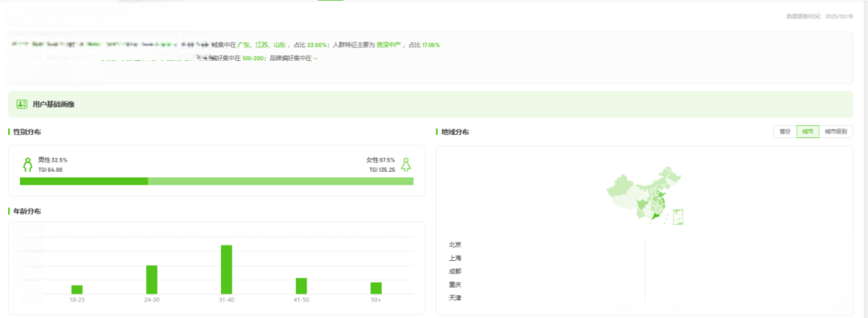Click the 用户基础画像 profile card icon
This screenshot has width=868, height=318.
[23, 104]
